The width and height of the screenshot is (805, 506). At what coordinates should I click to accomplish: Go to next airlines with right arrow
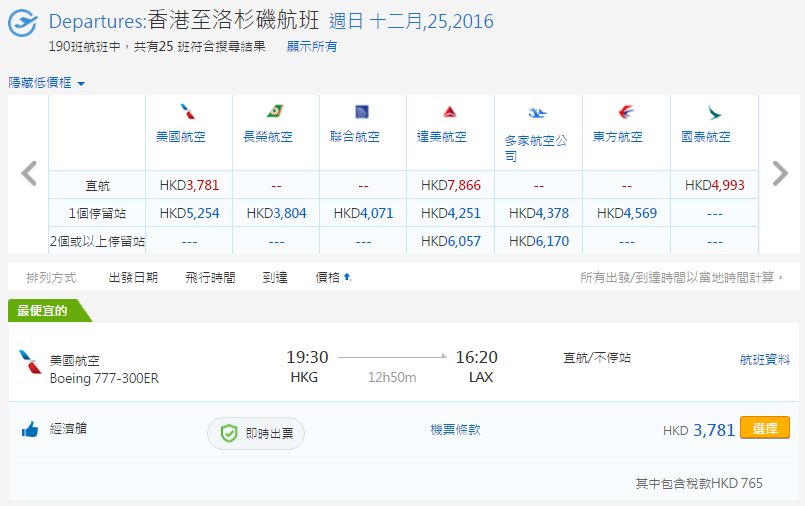coord(780,173)
